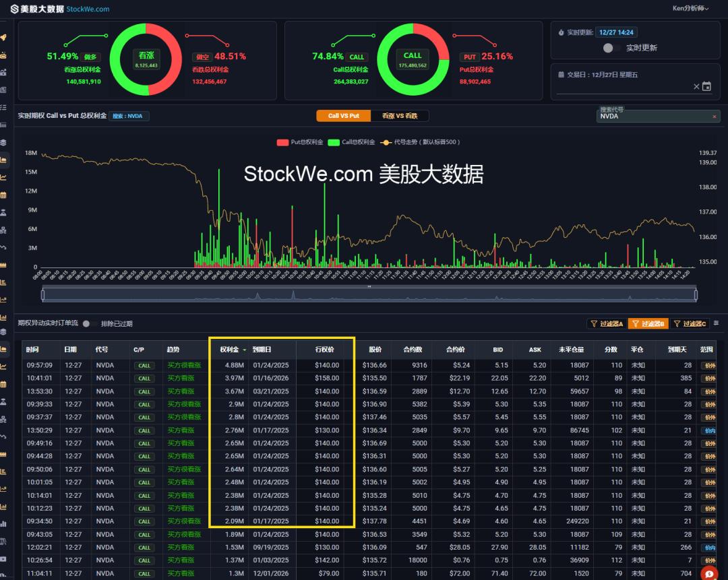Click the 做空 red badge
The image size is (728, 580).
[x=202, y=57]
